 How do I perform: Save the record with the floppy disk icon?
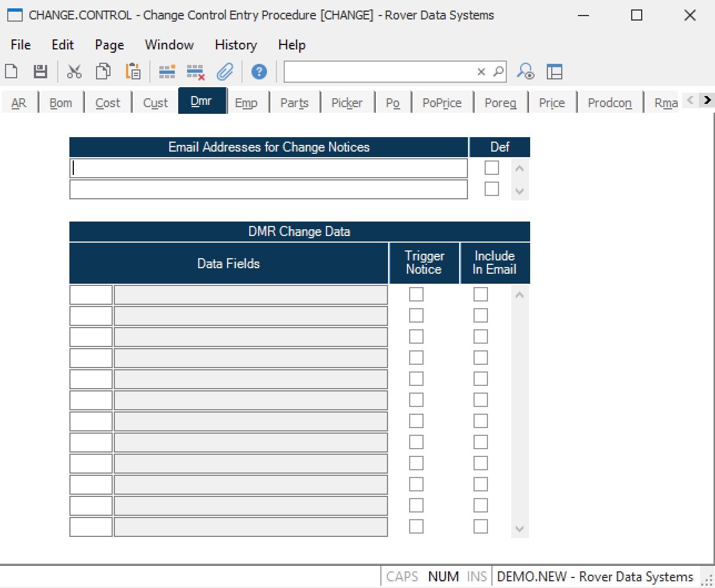click(41, 72)
